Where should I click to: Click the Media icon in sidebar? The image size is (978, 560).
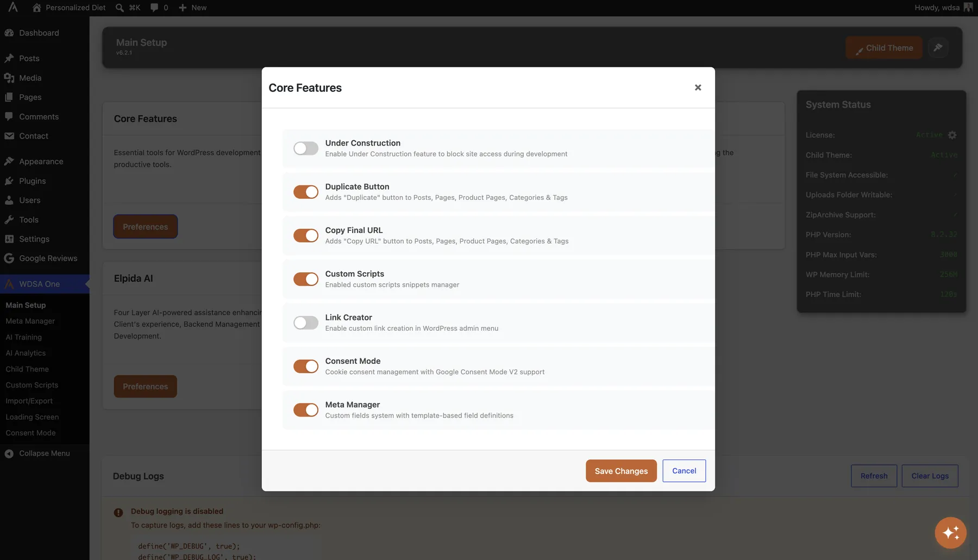9,78
